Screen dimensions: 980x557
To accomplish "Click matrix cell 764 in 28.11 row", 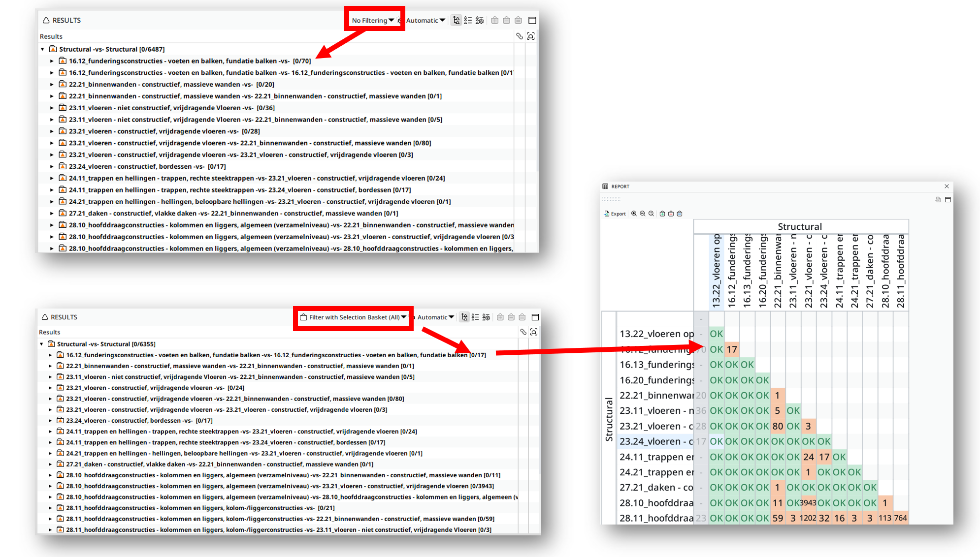I will (x=901, y=518).
